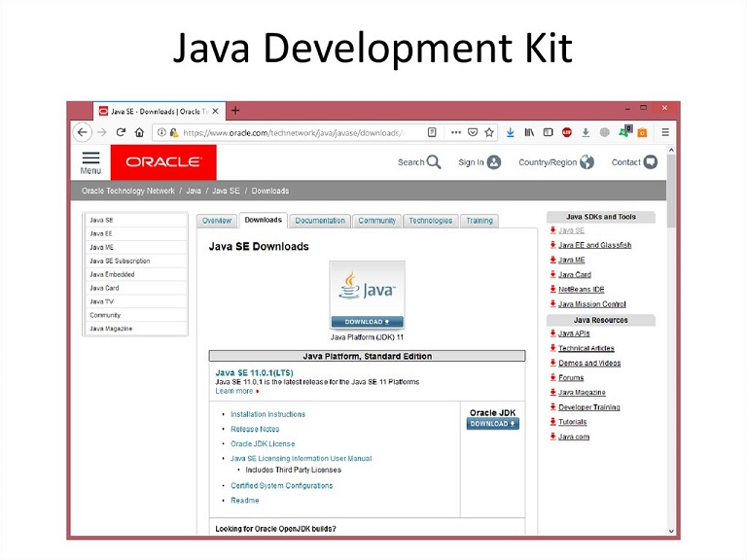Open Country/Region globe icon
The height and width of the screenshot is (560, 747).
[587, 162]
